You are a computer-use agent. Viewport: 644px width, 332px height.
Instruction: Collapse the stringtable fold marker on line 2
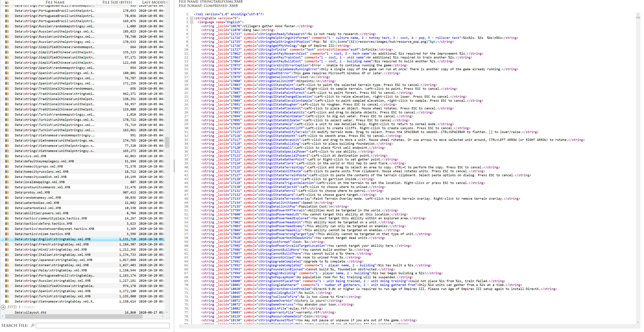click(192, 18)
